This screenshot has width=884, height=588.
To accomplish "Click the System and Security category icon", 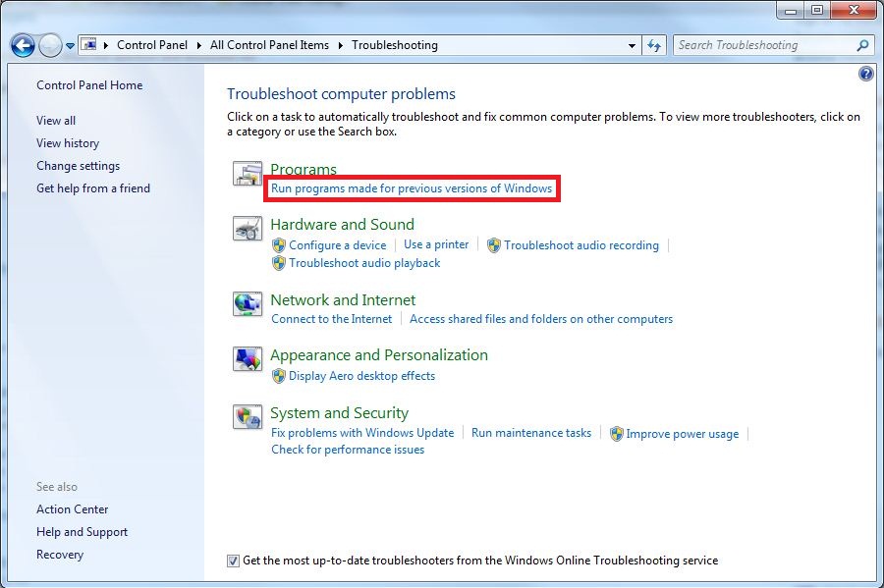I will [248, 417].
